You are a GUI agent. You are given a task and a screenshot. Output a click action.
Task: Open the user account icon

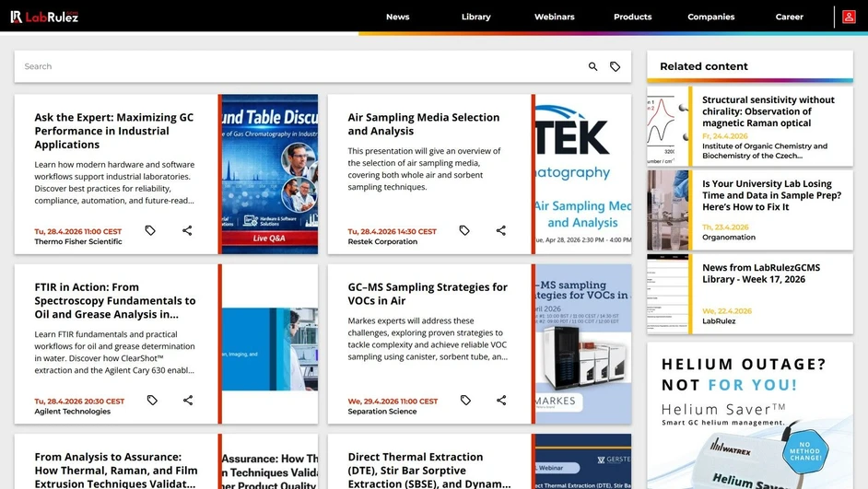pyautogui.click(x=849, y=17)
